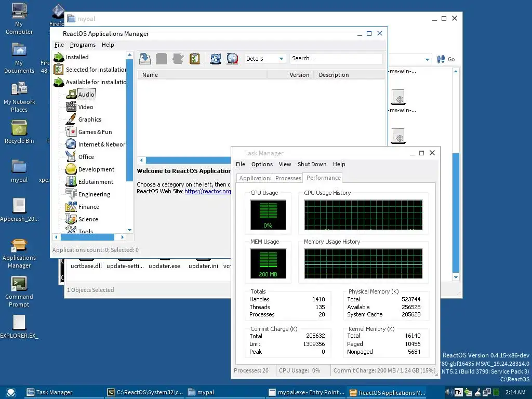Select the Office category icon
This screenshot has width=532, height=399.
71,157
